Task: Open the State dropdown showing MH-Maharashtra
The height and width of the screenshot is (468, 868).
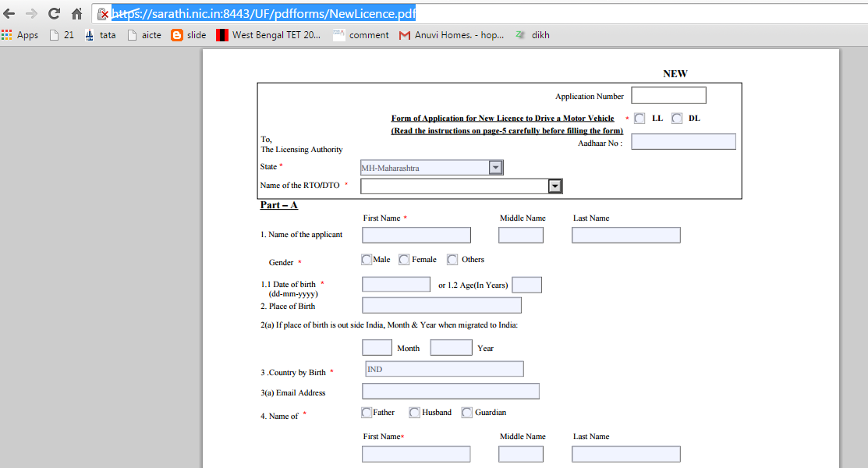Action: point(432,167)
